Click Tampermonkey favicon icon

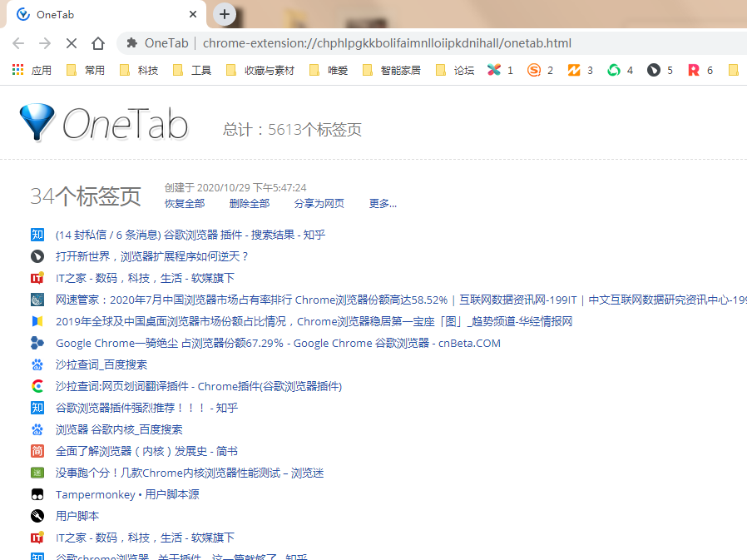coord(37,494)
